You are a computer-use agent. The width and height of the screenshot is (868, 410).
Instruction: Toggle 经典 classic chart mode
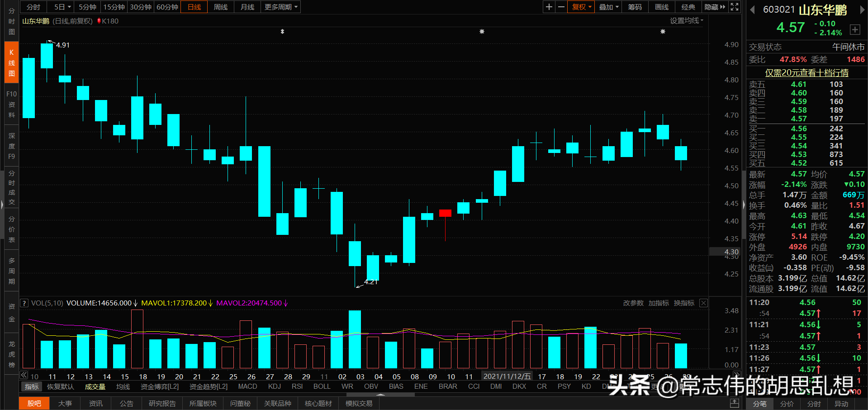688,7
